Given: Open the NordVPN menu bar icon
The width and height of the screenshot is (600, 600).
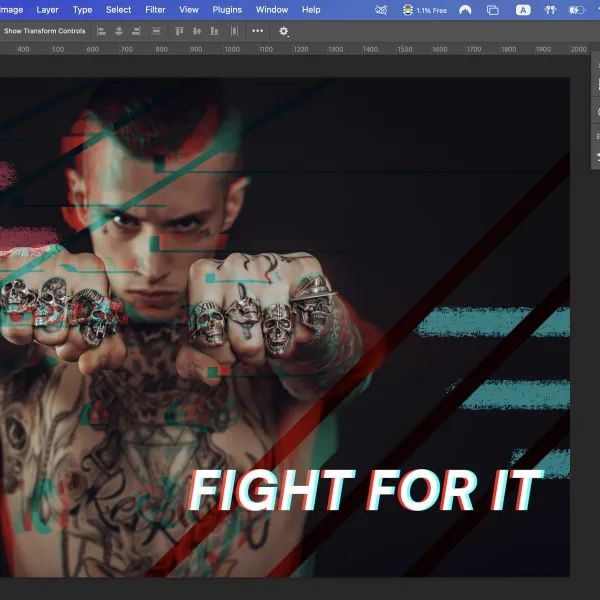Looking at the screenshot, I should 465,10.
